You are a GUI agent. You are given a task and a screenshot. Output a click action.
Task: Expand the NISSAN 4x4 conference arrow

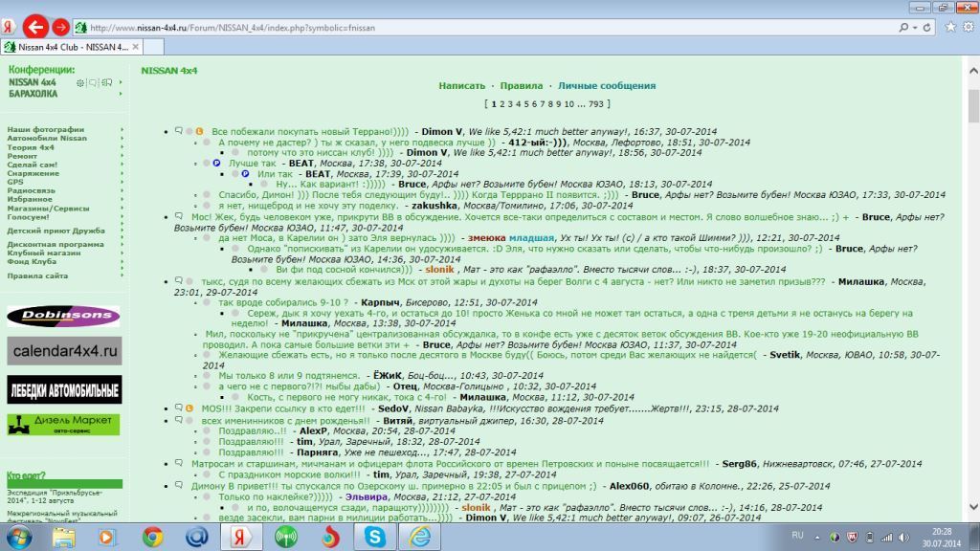point(121,82)
